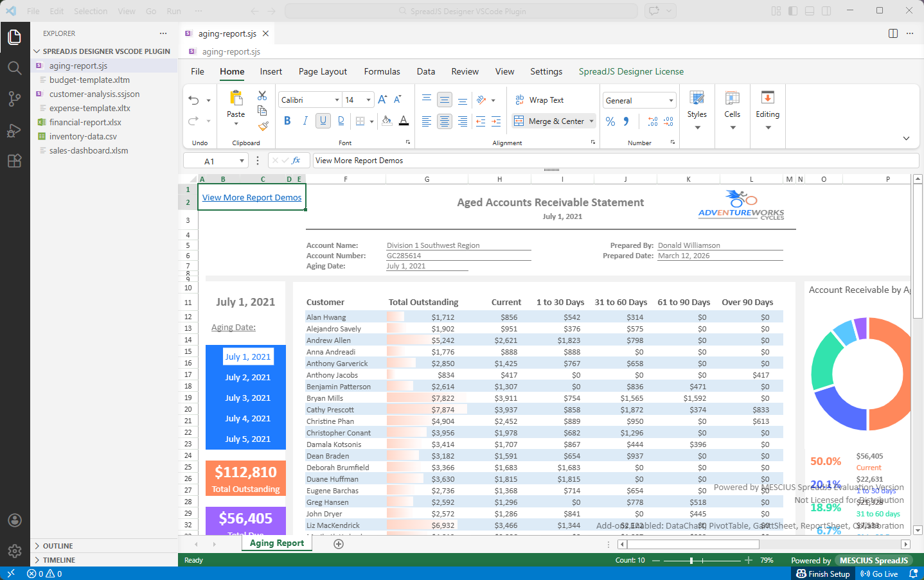Toggle the Panel layout icon in title bar
Screen dimensions: 924x580
point(810,11)
